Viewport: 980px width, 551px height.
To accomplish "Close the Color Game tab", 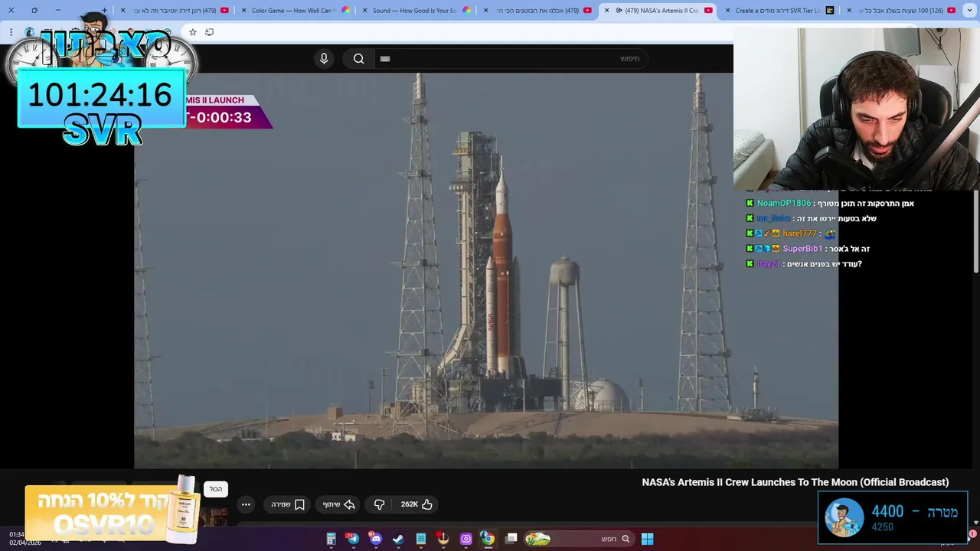I will (243, 10).
